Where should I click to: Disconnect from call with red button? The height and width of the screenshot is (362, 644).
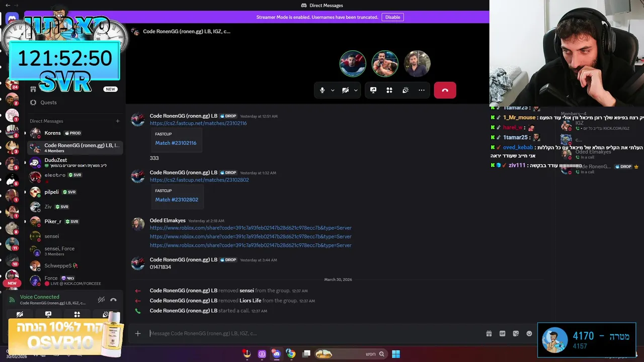[x=445, y=90]
